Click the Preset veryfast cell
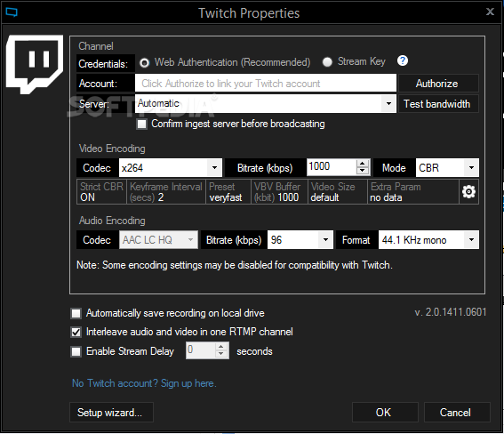Screen dimensions: 504x434 228,192
